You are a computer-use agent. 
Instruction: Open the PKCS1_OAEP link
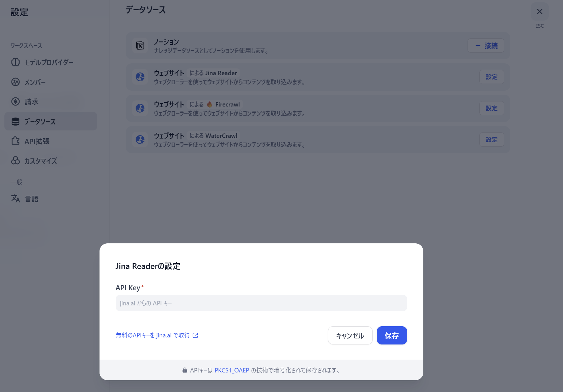232,370
